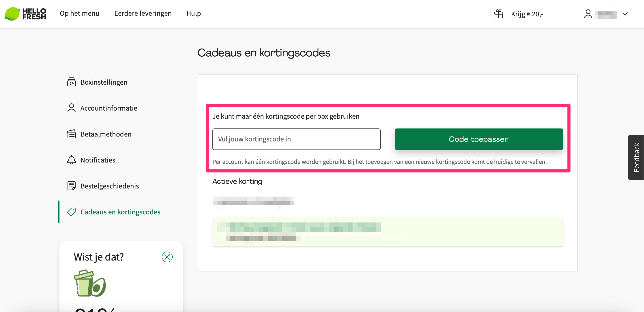Open Notificaties settings
This screenshot has width=644, height=312.
[98, 160]
